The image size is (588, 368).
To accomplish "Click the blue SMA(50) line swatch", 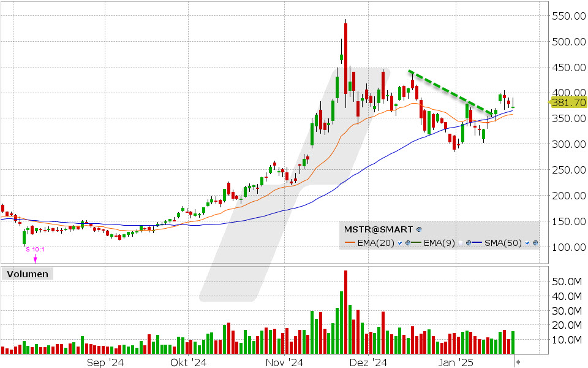I will point(477,242).
